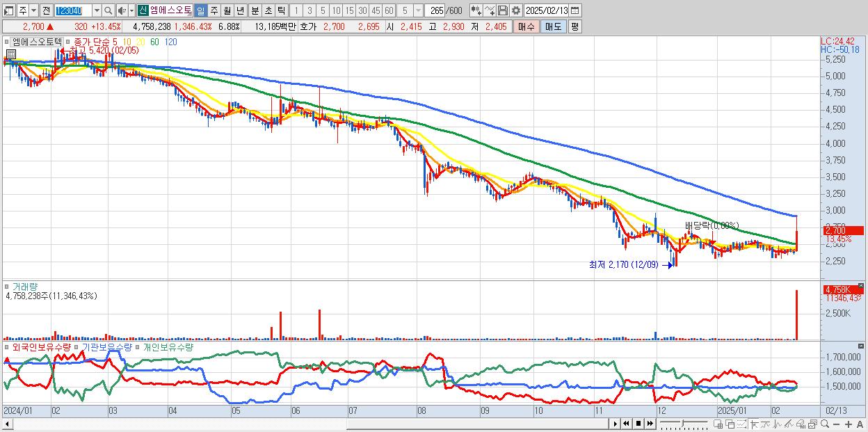Image resolution: width=868 pixels, height=432 pixels.
Task: Click the 엠에스오토텍 stock name field
Action: [170, 10]
